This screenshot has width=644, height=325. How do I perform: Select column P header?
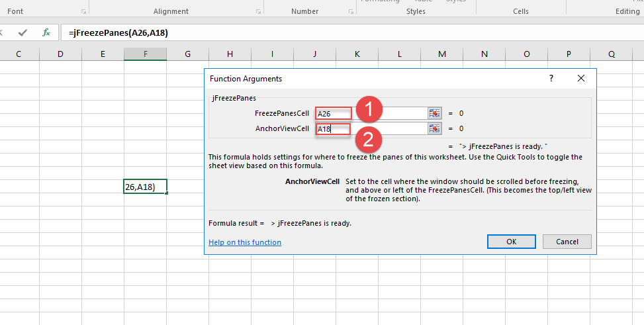coord(569,54)
